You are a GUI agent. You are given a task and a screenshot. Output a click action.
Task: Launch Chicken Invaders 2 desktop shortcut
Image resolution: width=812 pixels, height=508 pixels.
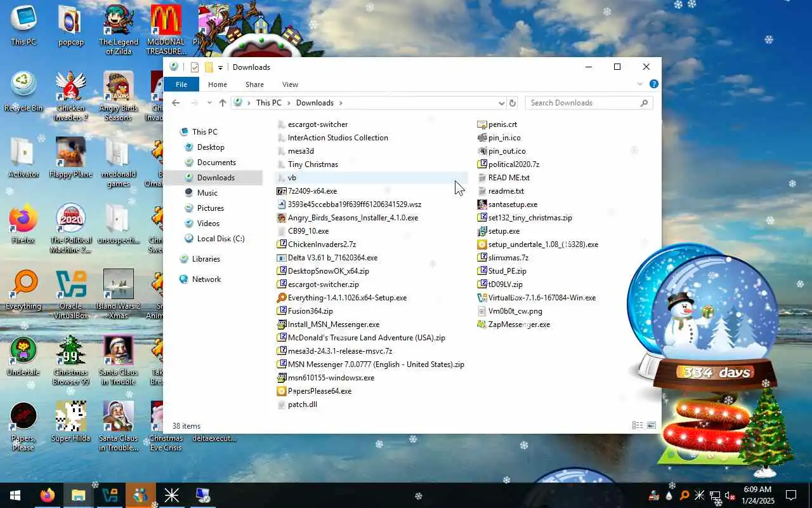point(70,96)
